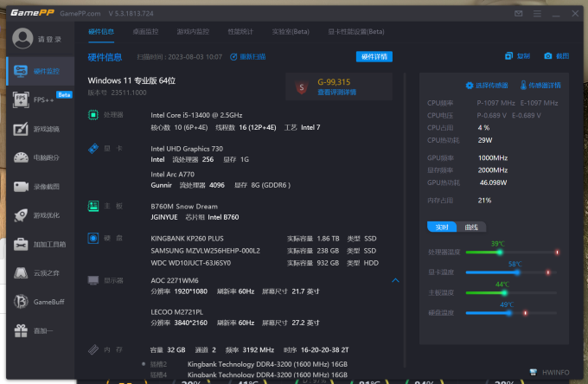588x384 pixels.
Task: Open the 游戏优化 rocket sidebar item
Action: tap(41, 215)
